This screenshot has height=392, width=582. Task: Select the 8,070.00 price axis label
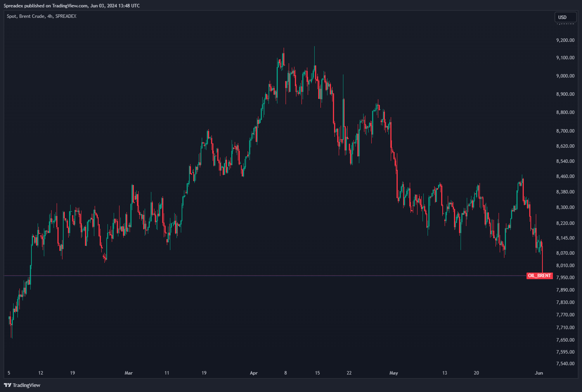565,253
